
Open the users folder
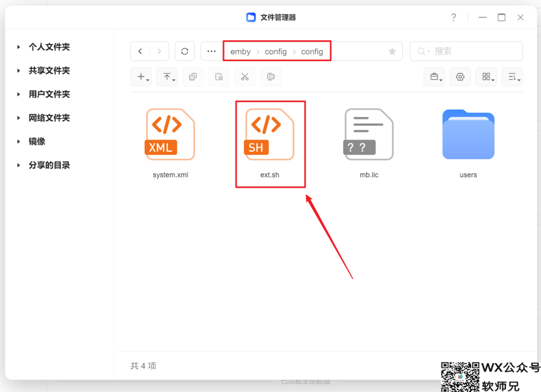click(468, 134)
